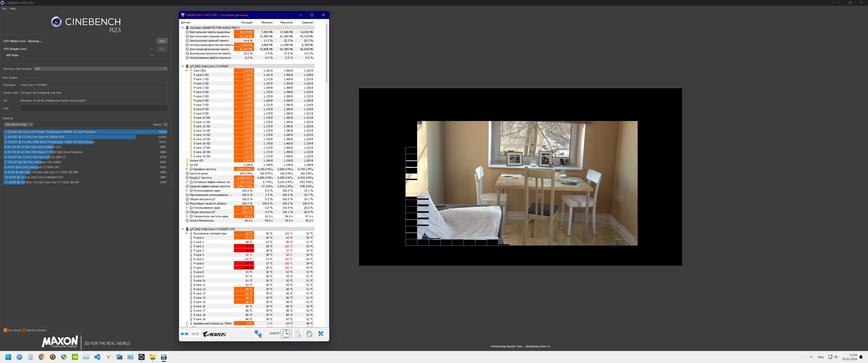Screen dimensions: 868x363
Task: Reset sensor timer with clock icon
Action: [286, 334]
